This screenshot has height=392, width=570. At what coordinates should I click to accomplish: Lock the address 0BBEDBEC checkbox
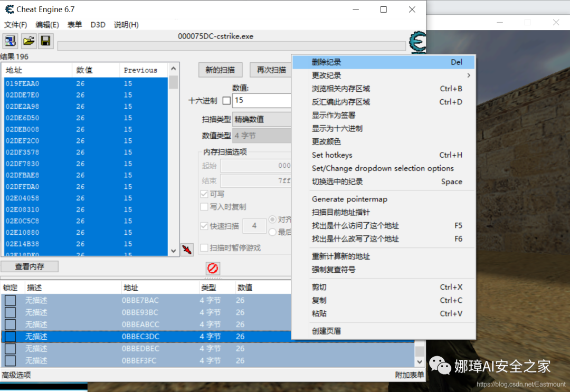click(10, 348)
